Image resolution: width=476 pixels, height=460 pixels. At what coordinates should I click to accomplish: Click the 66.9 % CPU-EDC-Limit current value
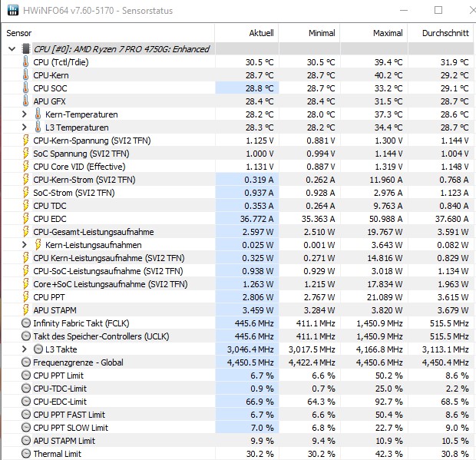(259, 402)
